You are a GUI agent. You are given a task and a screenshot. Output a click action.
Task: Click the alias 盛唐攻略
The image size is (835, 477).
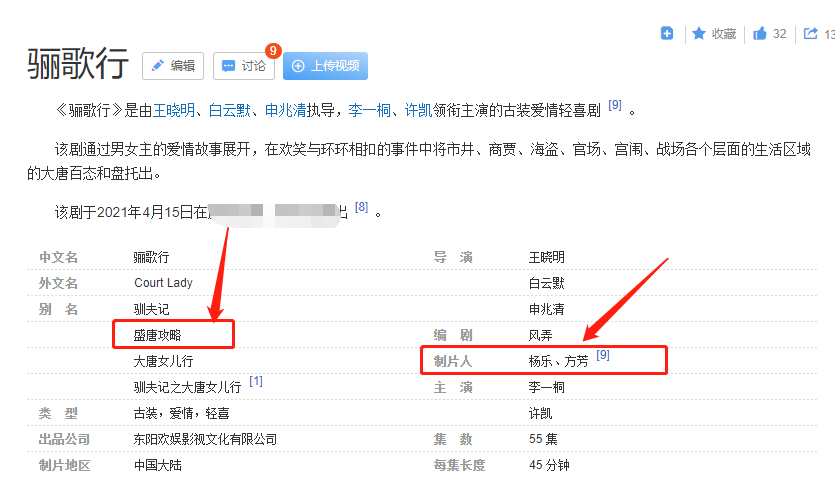coord(158,335)
